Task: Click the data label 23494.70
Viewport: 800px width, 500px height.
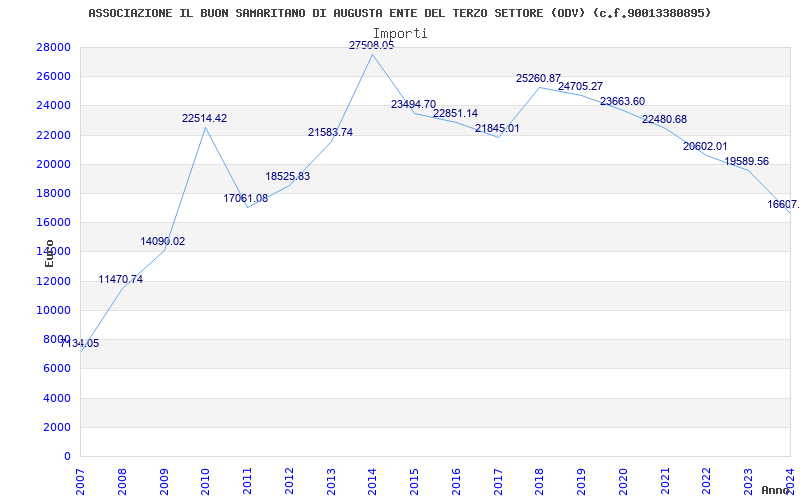Action: point(414,105)
